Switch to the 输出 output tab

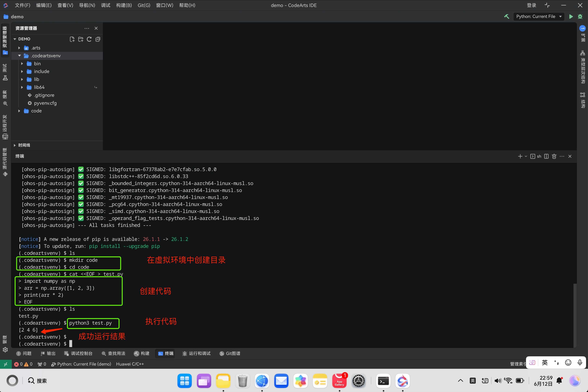click(48, 353)
